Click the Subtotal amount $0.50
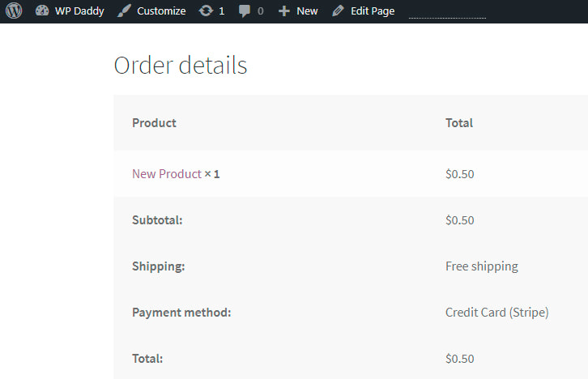The image size is (588, 379). pyautogui.click(x=459, y=220)
